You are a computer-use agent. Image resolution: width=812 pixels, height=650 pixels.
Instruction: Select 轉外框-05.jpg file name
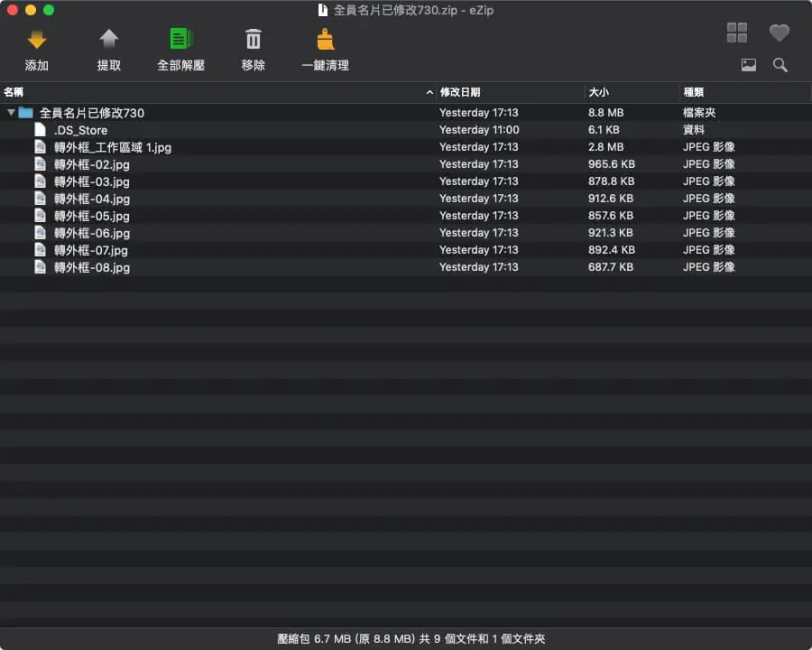coord(92,216)
